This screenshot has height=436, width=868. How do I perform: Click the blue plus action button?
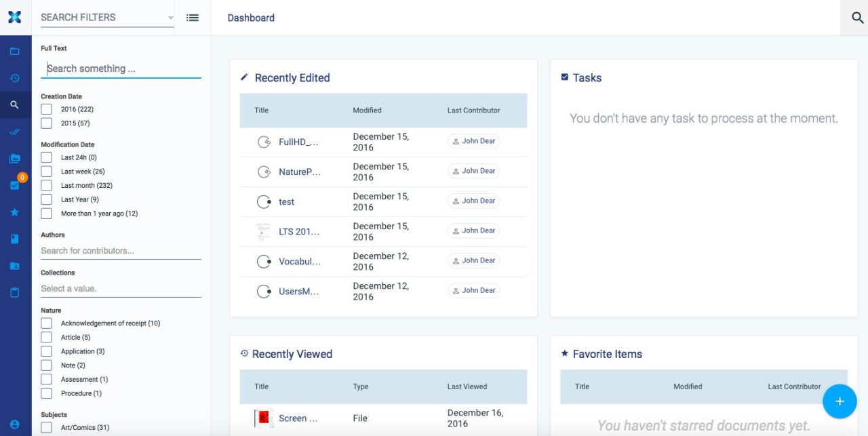click(x=840, y=401)
